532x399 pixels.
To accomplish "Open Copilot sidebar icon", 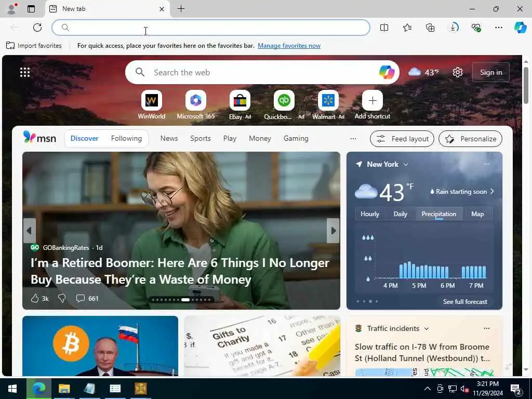I will [520, 28].
